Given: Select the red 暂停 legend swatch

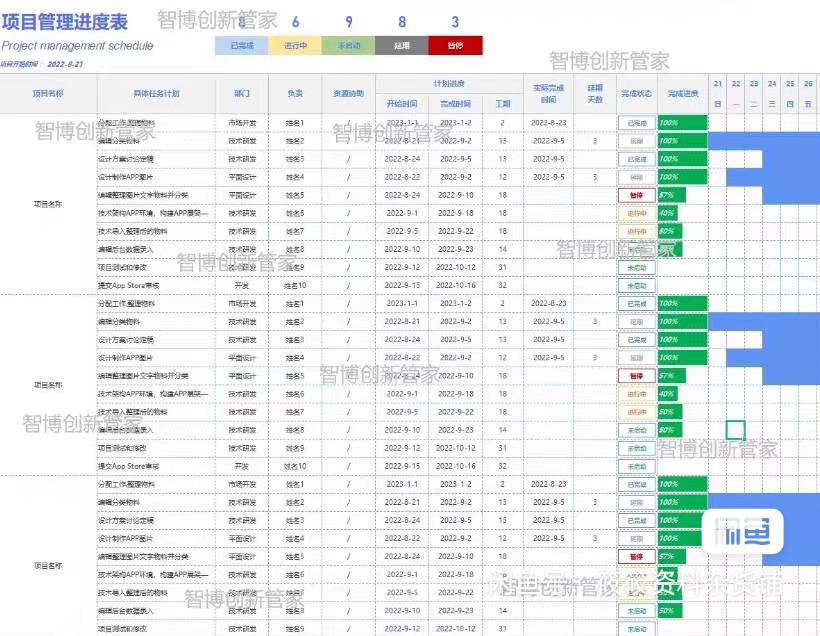Looking at the screenshot, I should point(455,46).
